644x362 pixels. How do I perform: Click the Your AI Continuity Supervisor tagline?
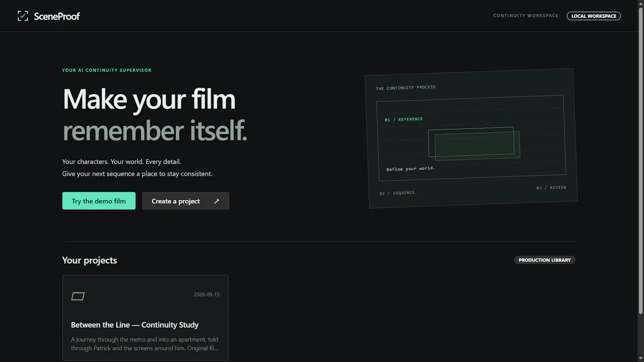tap(107, 70)
